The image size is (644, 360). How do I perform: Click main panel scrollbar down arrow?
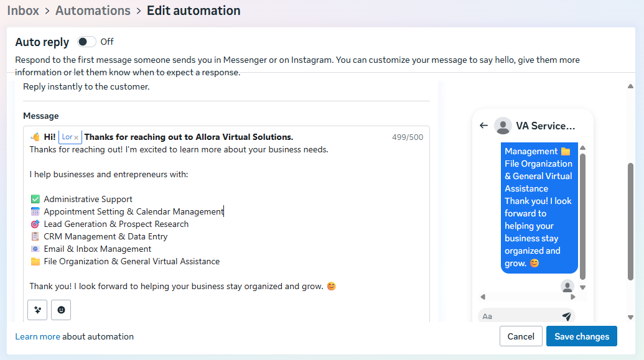coord(630,317)
